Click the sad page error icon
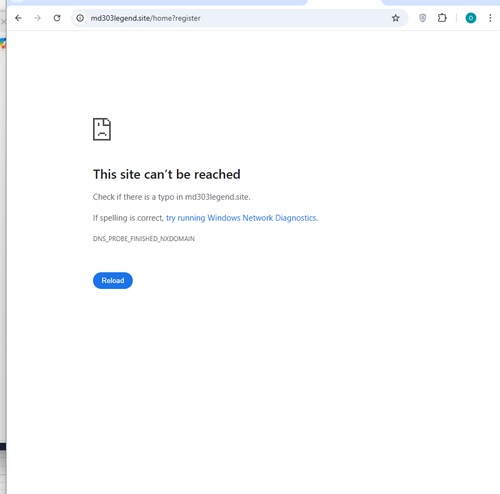Screen dimensions: 500x494 coord(102,129)
